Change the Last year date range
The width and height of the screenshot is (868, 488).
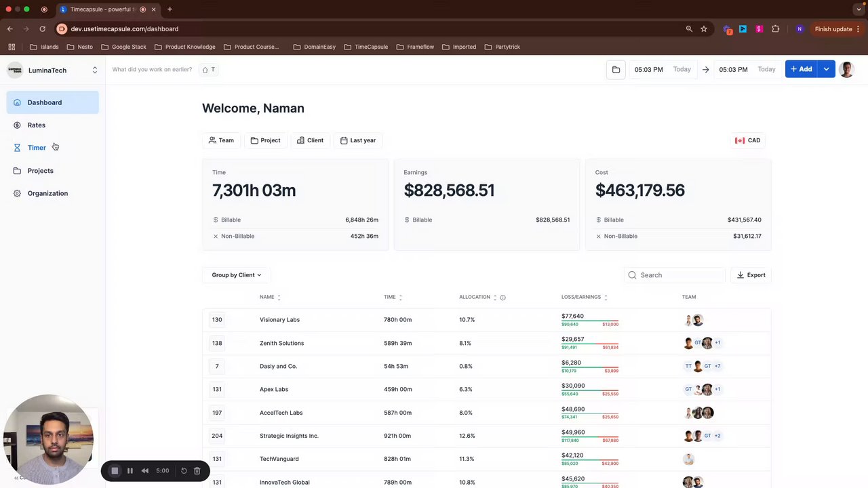coord(358,140)
